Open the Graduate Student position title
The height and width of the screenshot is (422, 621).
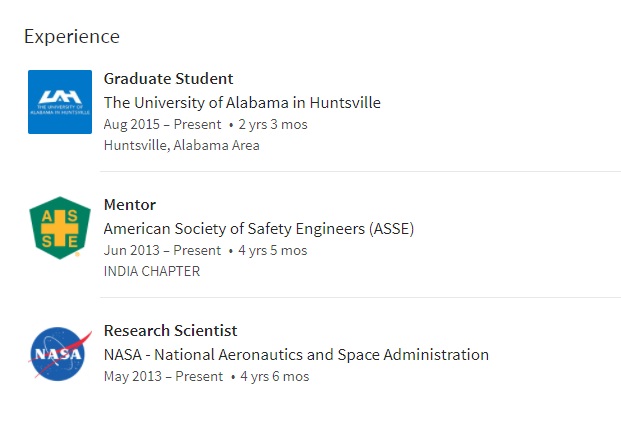pyautogui.click(x=168, y=78)
